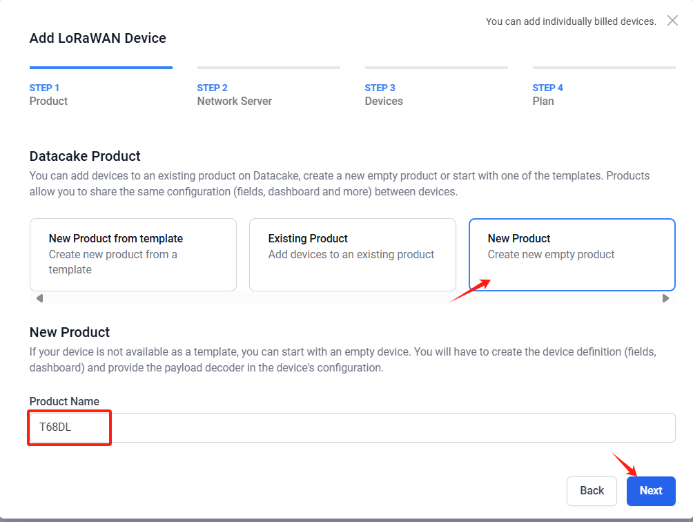This screenshot has width=693, height=522.
Task: Click the right scroll arrow below the product cards
Action: [666, 298]
